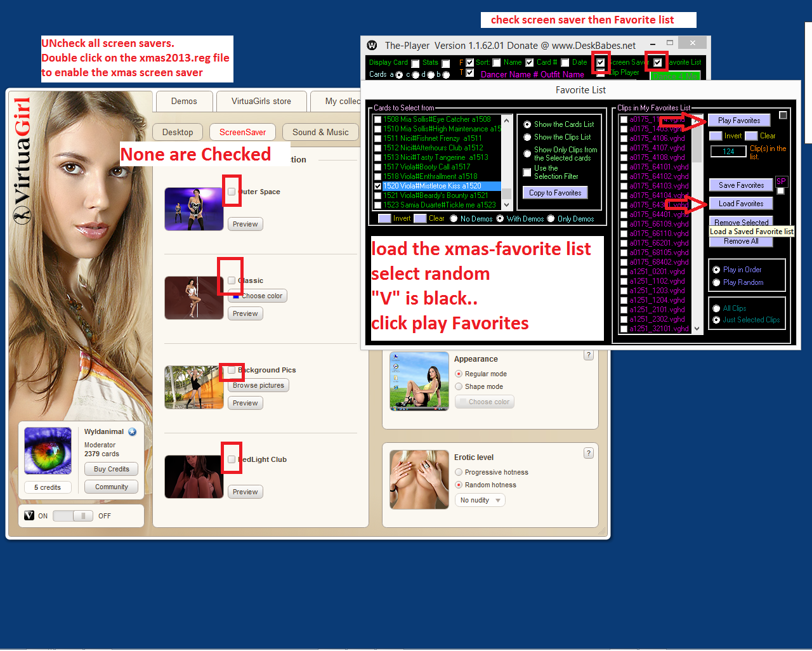
Task: Click the small gray square beside Play Favorites
Action: pyautogui.click(x=783, y=115)
